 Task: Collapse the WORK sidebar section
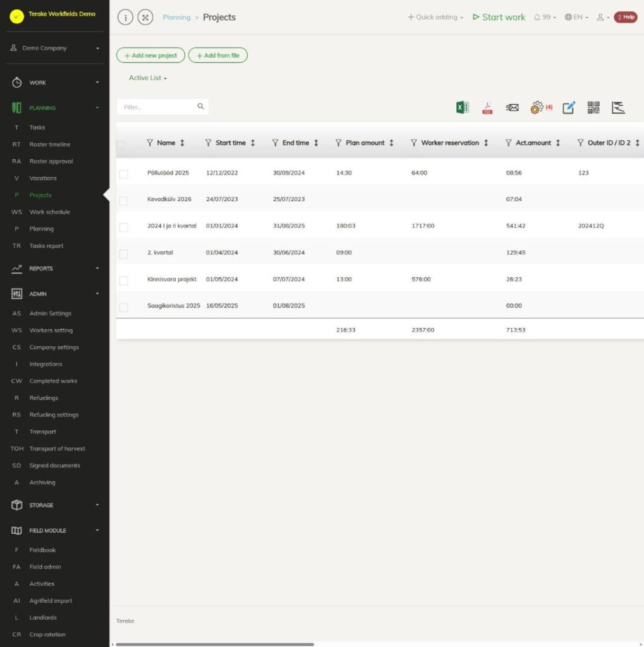click(x=55, y=83)
